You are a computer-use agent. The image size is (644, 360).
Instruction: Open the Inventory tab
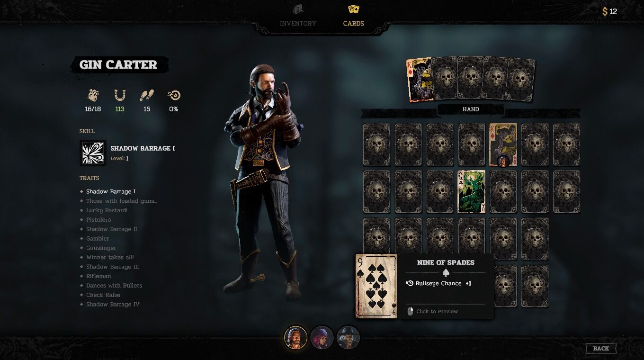298,17
